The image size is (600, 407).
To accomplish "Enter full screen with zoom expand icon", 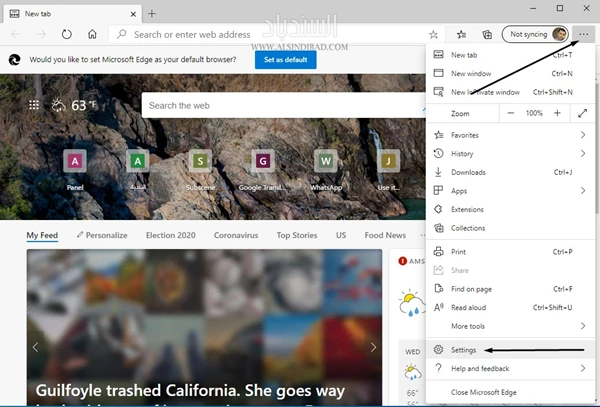I will (582, 113).
